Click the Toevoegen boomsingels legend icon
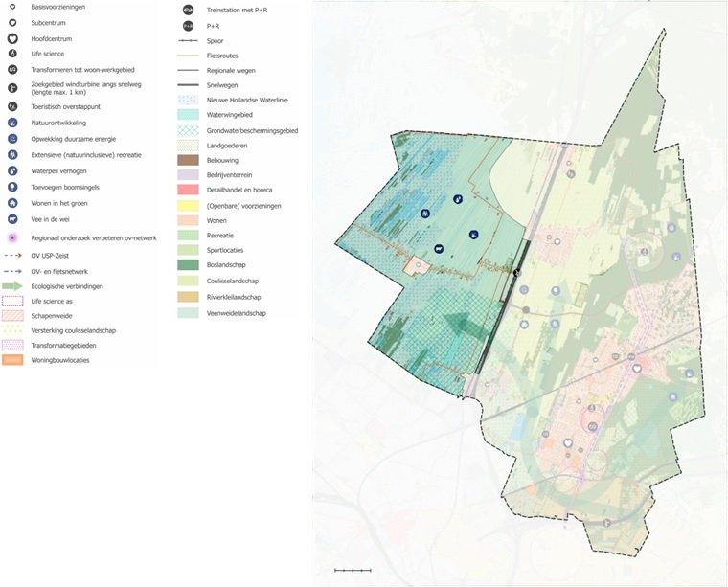The height and width of the screenshot is (587, 728). point(12,187)
